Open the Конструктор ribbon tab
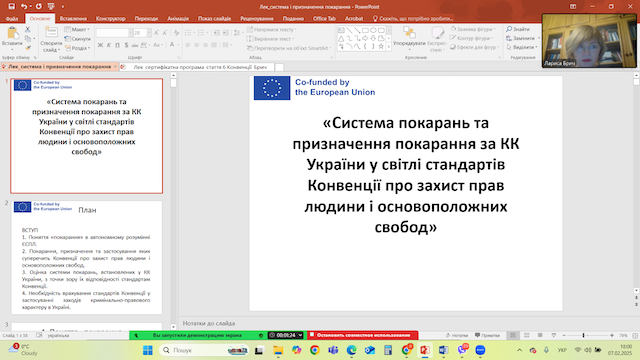 tap(111, 18)
